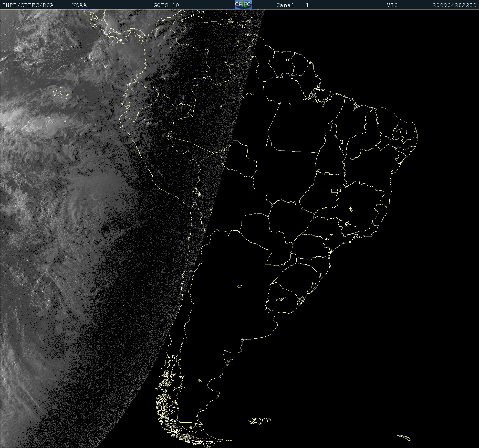Click the CPTEC logo in the header

[243, 5]
